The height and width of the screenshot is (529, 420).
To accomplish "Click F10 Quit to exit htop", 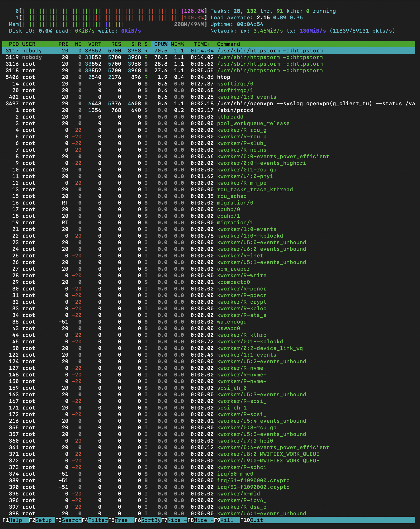I will pos(256,520).
